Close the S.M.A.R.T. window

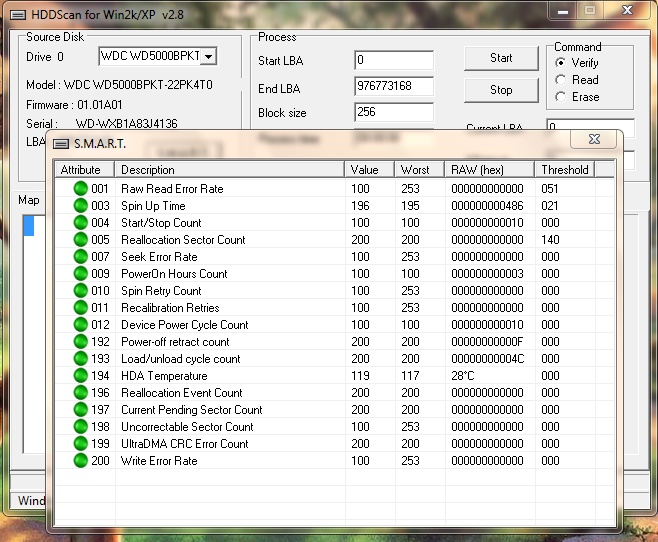click(594, 139)
